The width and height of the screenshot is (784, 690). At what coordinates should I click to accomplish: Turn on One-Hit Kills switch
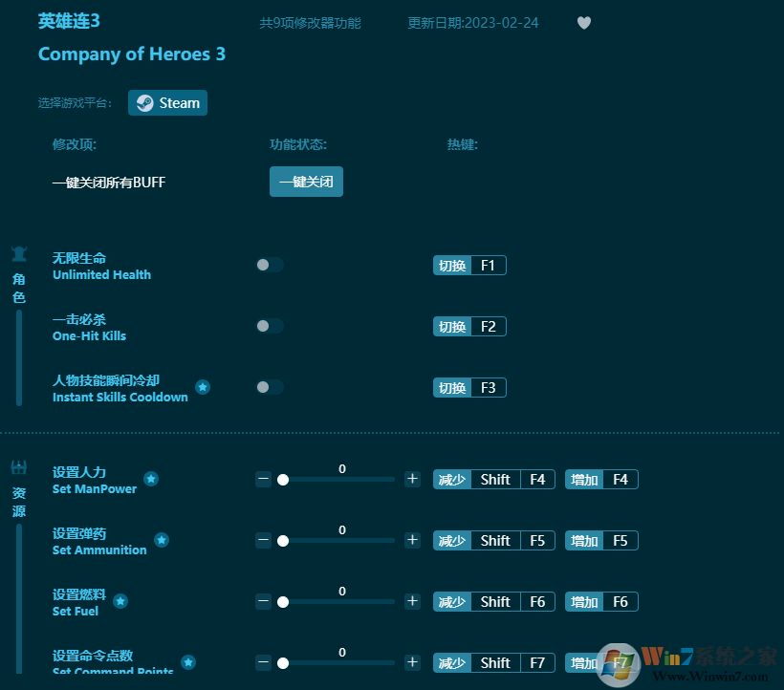click(x=270, y=326)
